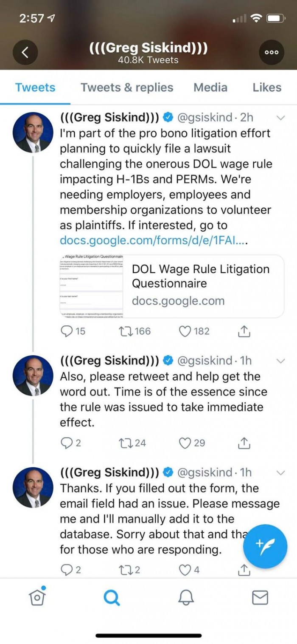Open chevron menu on 'Thanks' tweet

click(x=280, y=472)
